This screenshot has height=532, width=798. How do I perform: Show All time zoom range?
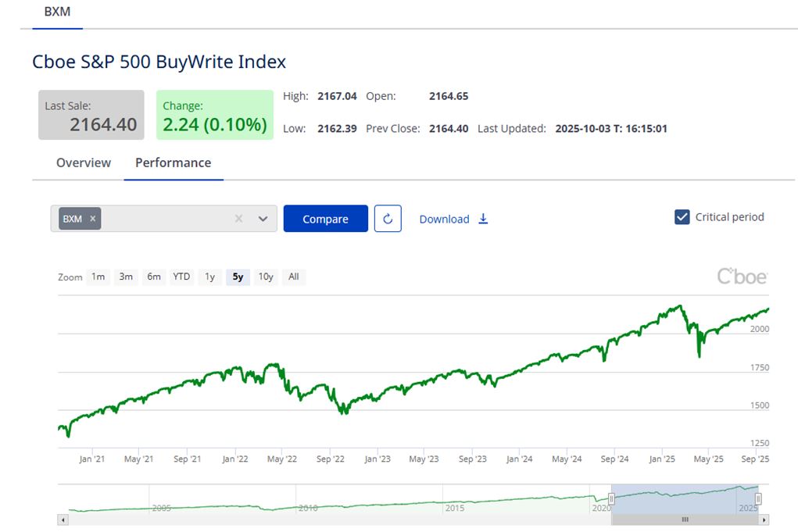pyautogui.click(x=293, y=277)
